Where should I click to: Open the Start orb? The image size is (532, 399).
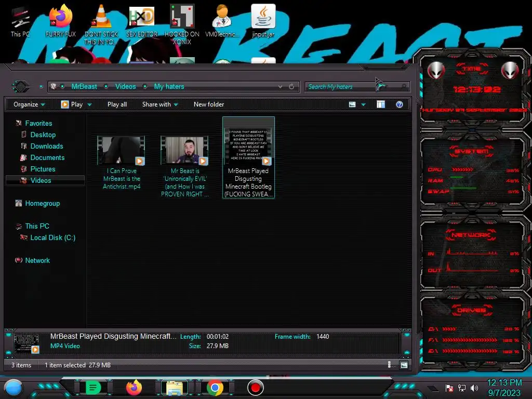[13, 388]
